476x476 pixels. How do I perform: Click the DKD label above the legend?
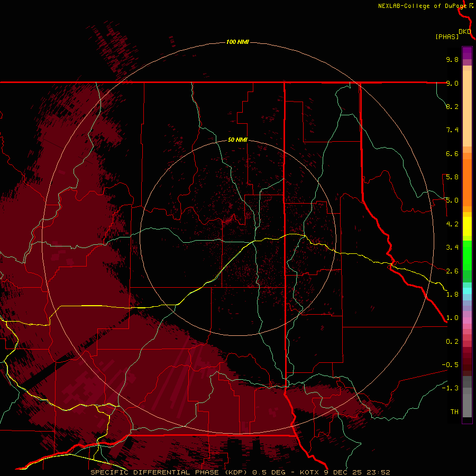pos(465,31)
